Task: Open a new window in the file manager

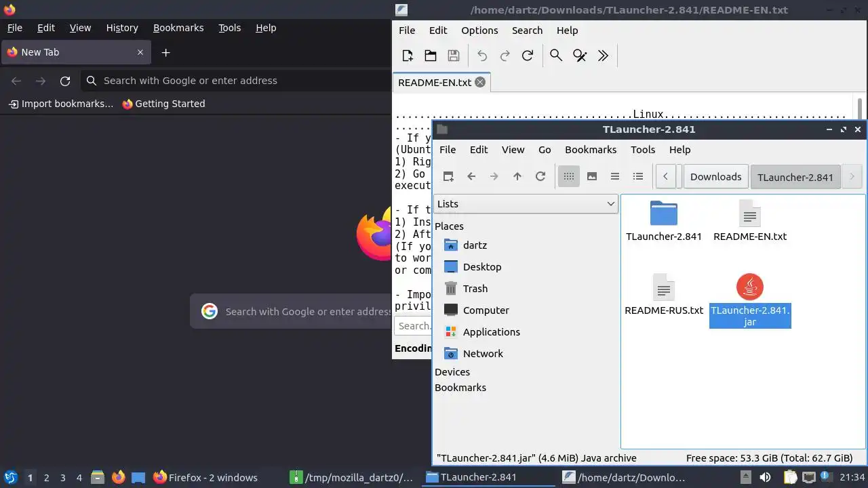Action: point(448,176)
